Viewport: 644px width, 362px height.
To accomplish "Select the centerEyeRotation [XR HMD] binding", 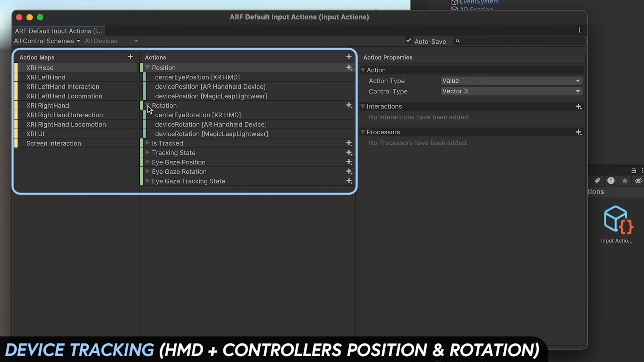I will point(198,115).
